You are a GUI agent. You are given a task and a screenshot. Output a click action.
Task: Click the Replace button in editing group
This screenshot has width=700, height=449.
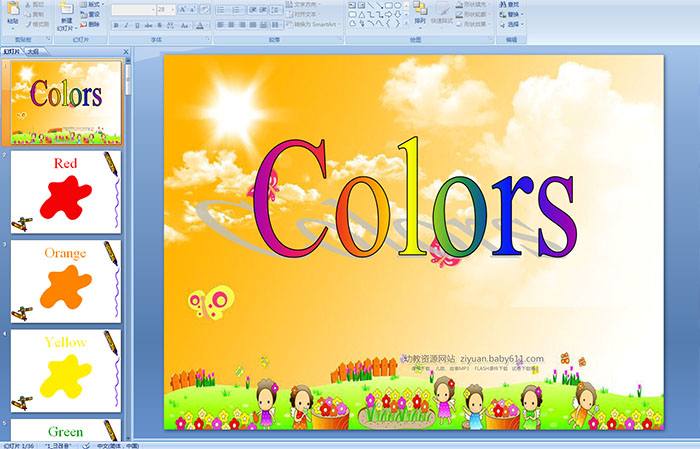coord(511,14)
